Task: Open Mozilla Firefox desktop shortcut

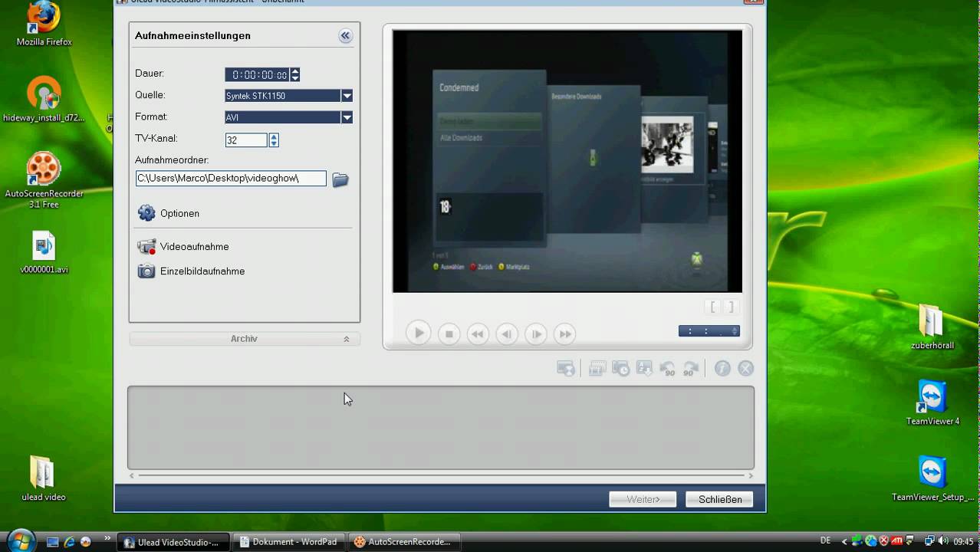Action: 44,25
